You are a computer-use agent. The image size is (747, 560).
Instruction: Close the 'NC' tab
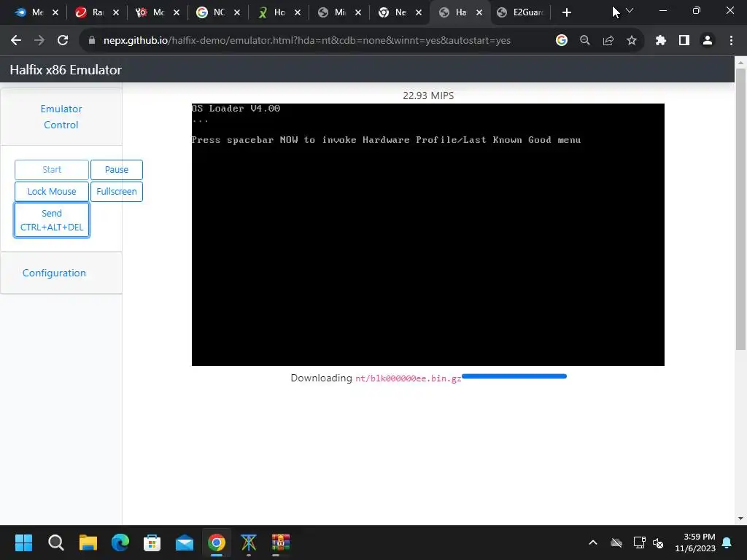click(x=237, y=12)
